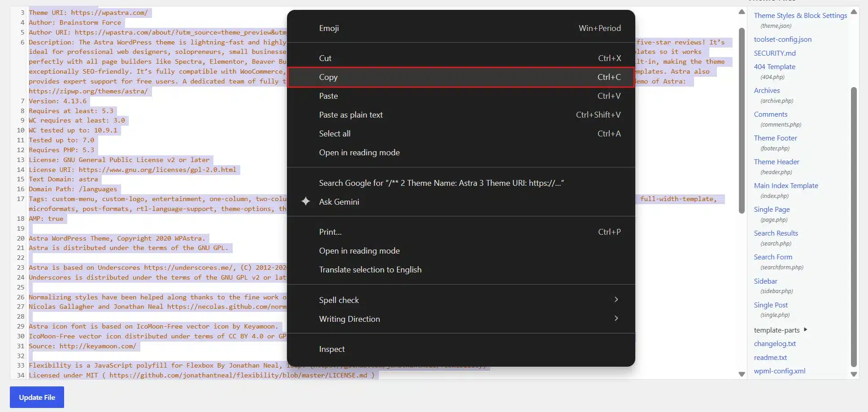Viewport: 868px width, 412px height.
Task: Choose Select all menu entry
Action: pyautogui.click(x=461, y=133)
